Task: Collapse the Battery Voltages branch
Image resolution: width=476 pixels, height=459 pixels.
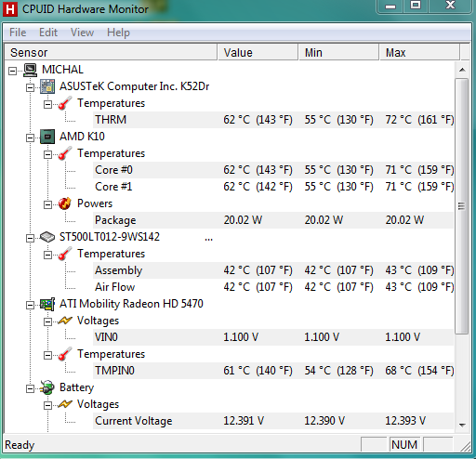Action: tap(47, 406)
